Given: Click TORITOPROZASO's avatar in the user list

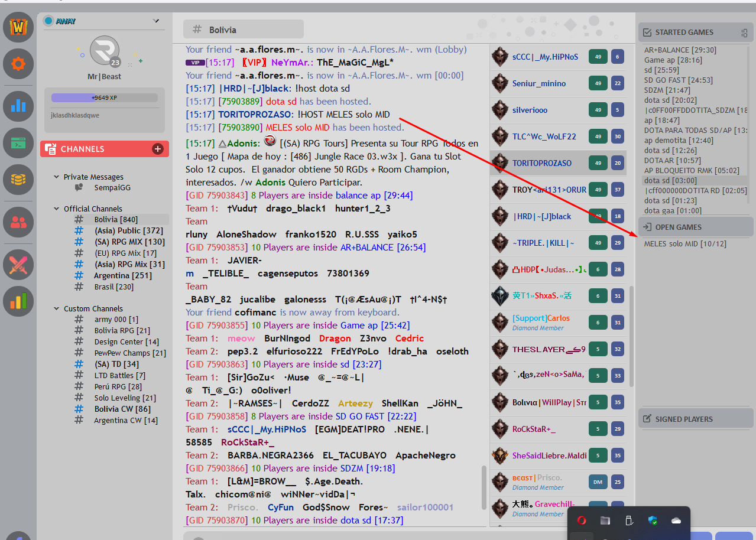Looking at the screenshot, I should pos(500,163).
